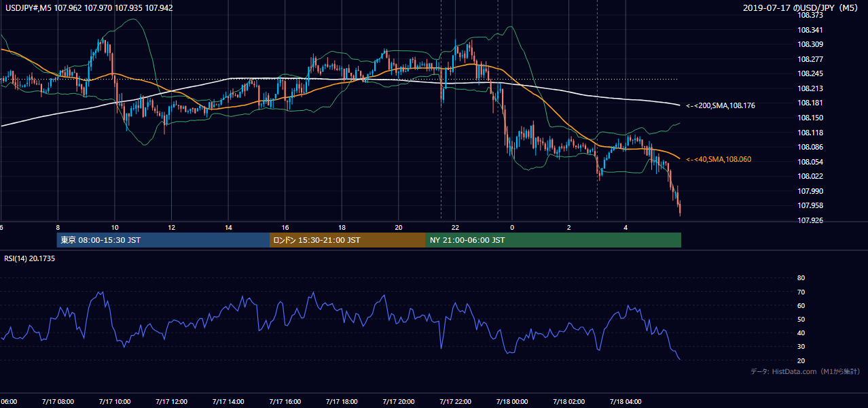Click price axis value 108.309
Screen dimensions: 868x408
pyautogui.click(x=810, y=44)
